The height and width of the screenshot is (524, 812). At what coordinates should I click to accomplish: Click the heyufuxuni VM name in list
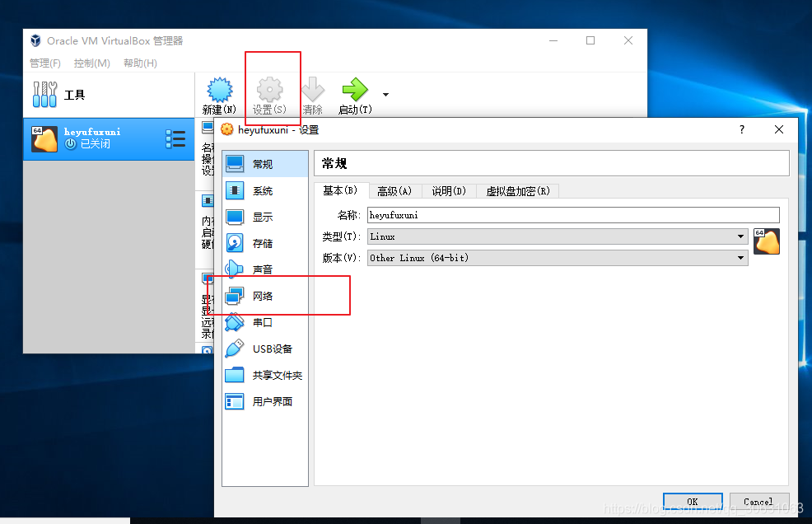click(x=92, y=132)
